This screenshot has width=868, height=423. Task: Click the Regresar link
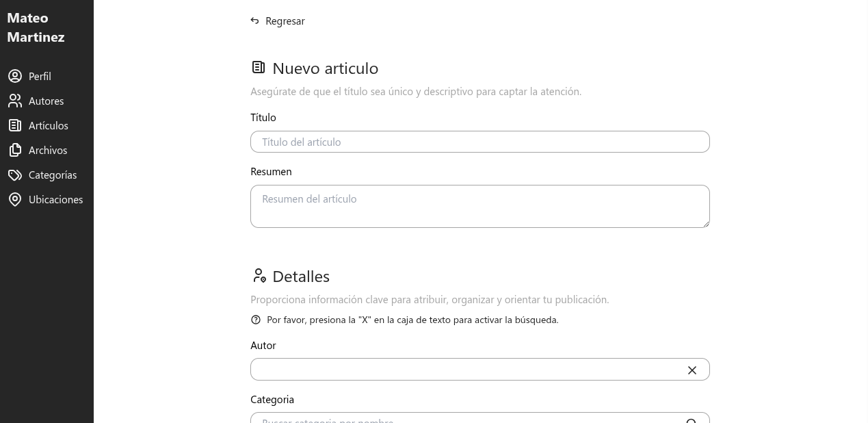click(285, 21)
